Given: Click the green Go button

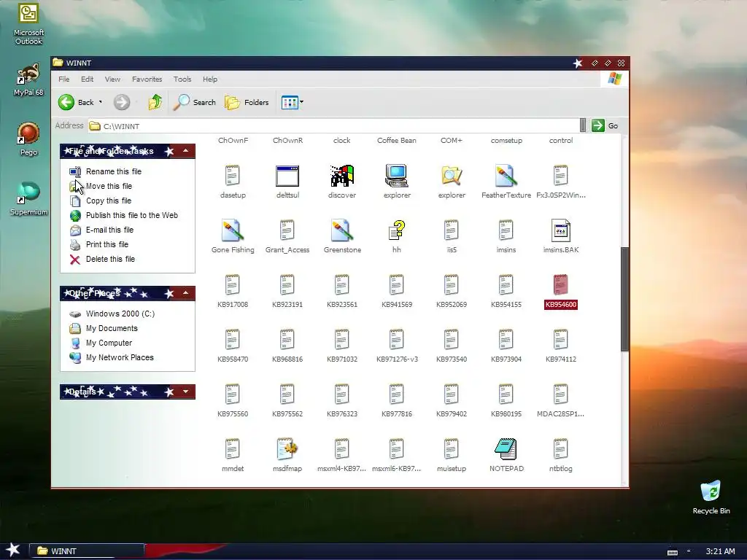Looking at the screenshot, I should pyautogui.click(x=605, y=125).
